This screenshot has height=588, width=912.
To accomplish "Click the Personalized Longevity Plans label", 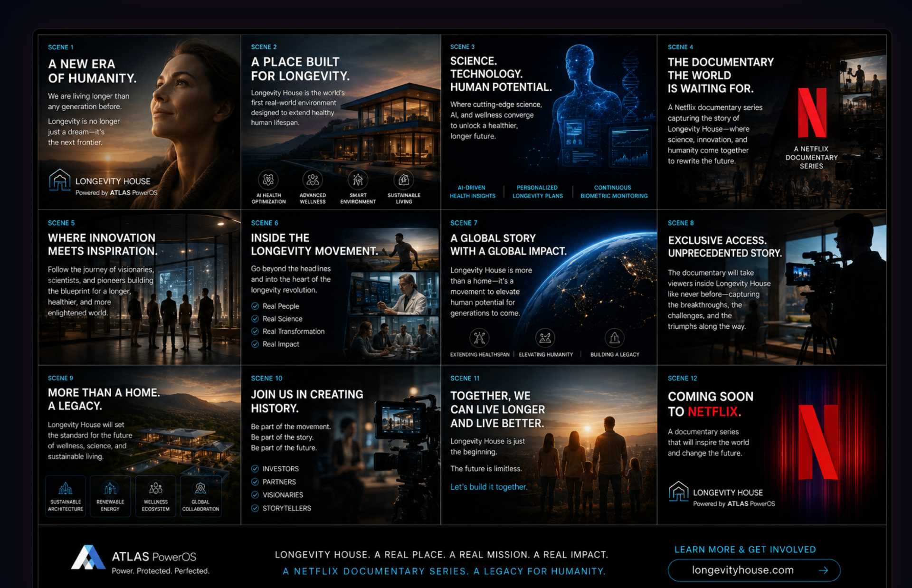I will click(537, 192).
